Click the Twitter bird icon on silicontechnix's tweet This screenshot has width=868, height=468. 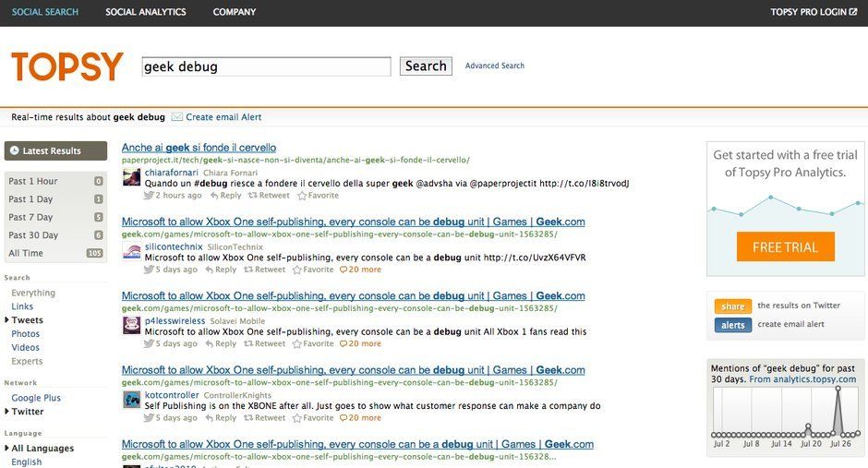(x=149, y=270)
